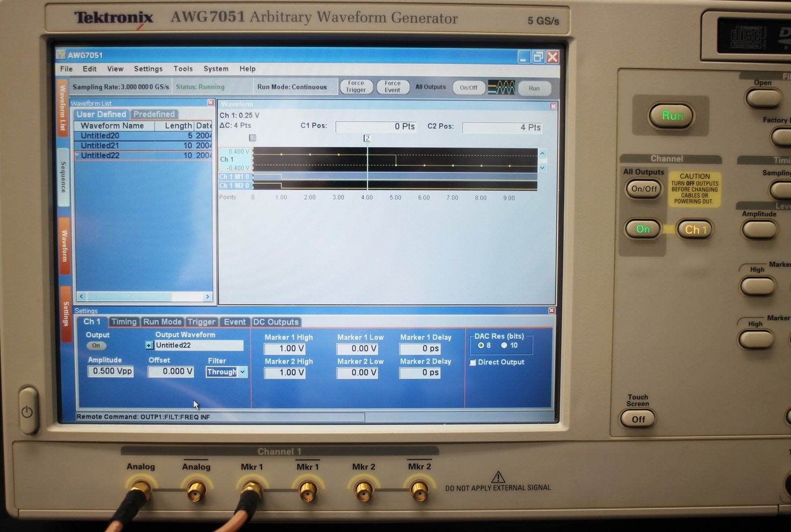791x532 pixels.
Task: Open the System menu
Action: pyautogui.click(x=216, y=69)
